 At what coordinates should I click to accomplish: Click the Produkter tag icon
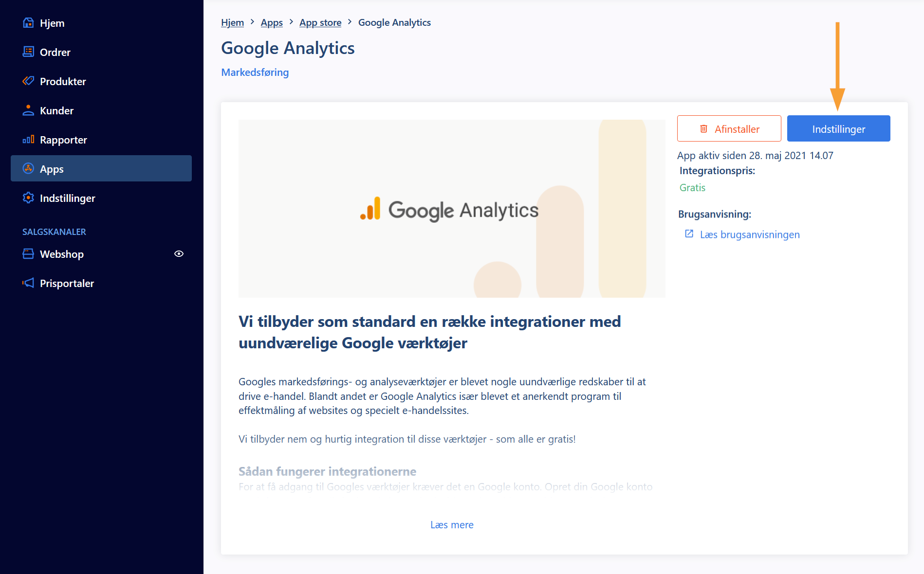pyautogui.click(x=28, y=81)
